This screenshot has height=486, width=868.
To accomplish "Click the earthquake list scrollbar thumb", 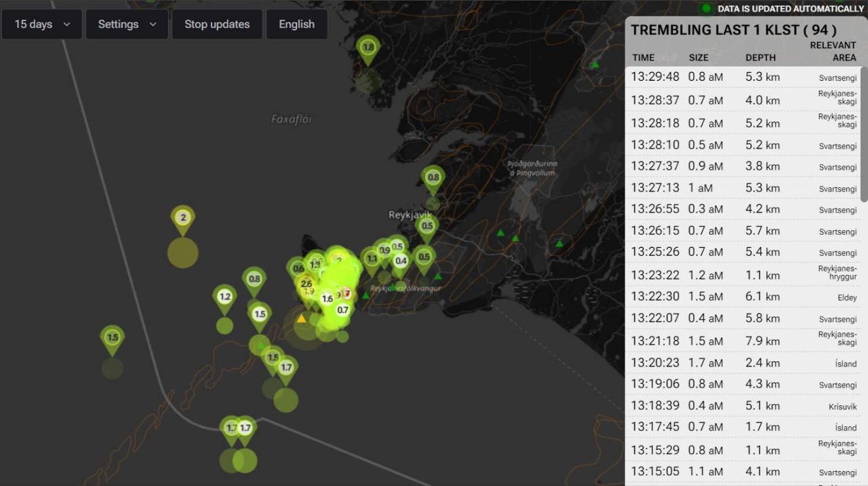I will (864, 134).
